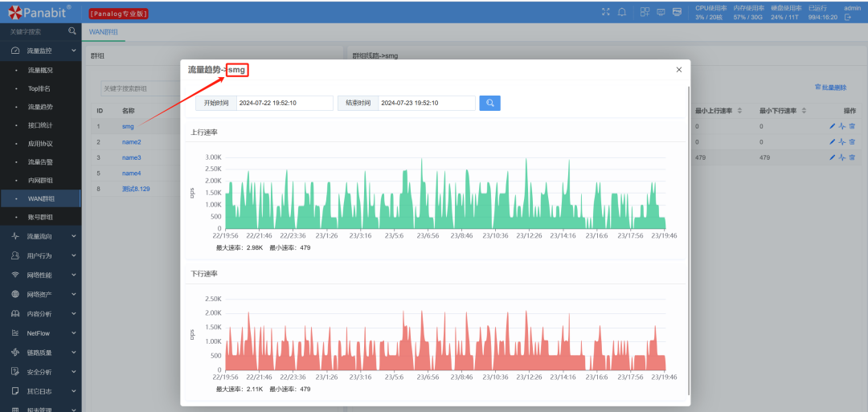
Task: Click edit pencil in second line row
Action: [832, 141]
